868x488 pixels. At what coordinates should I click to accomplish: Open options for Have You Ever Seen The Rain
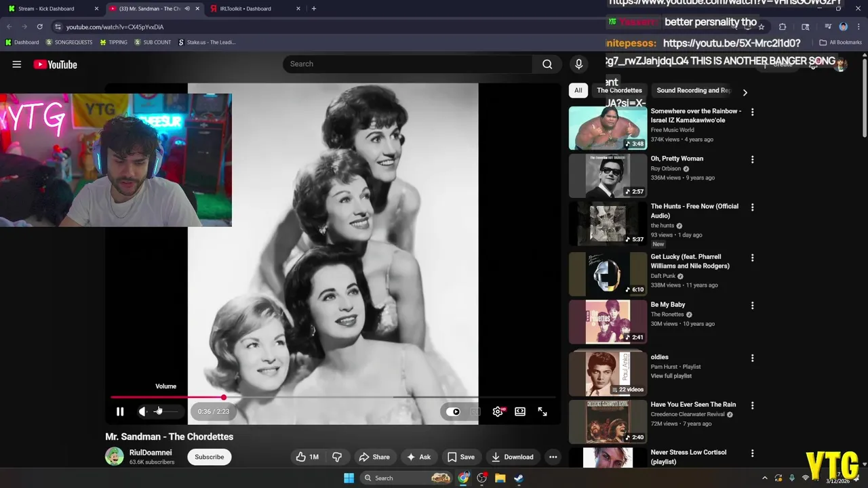click(752, 405)
